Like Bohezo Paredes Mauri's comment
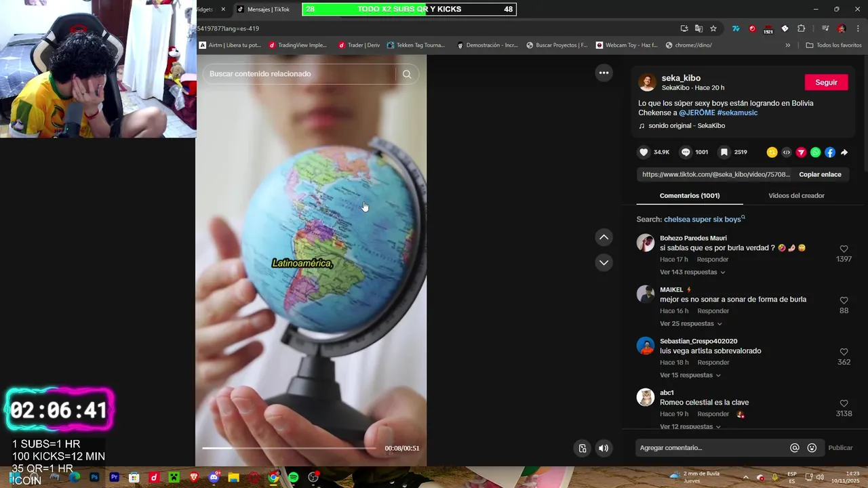 [x=844, y=249]
